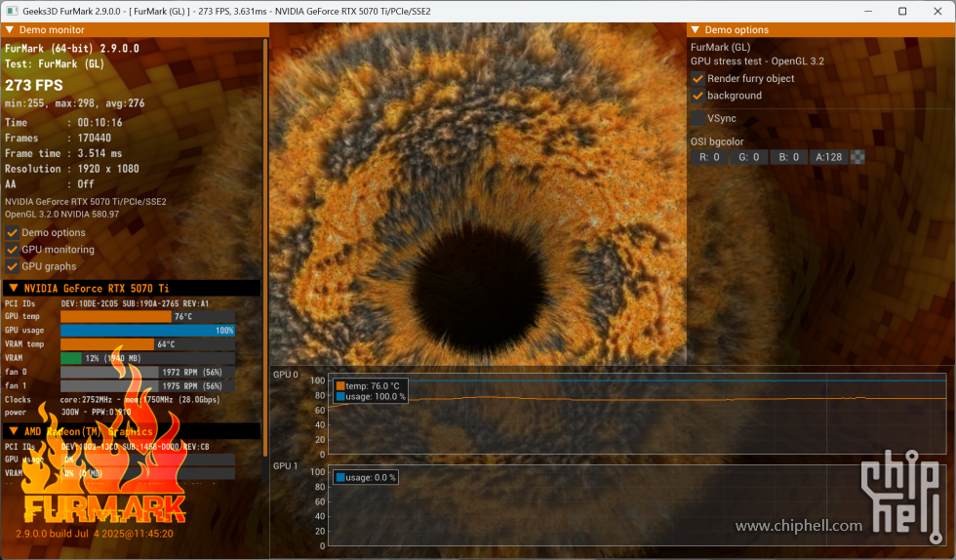Maximize the FurMark window
This screenshot has width=956, height=560.
point(902,11)
